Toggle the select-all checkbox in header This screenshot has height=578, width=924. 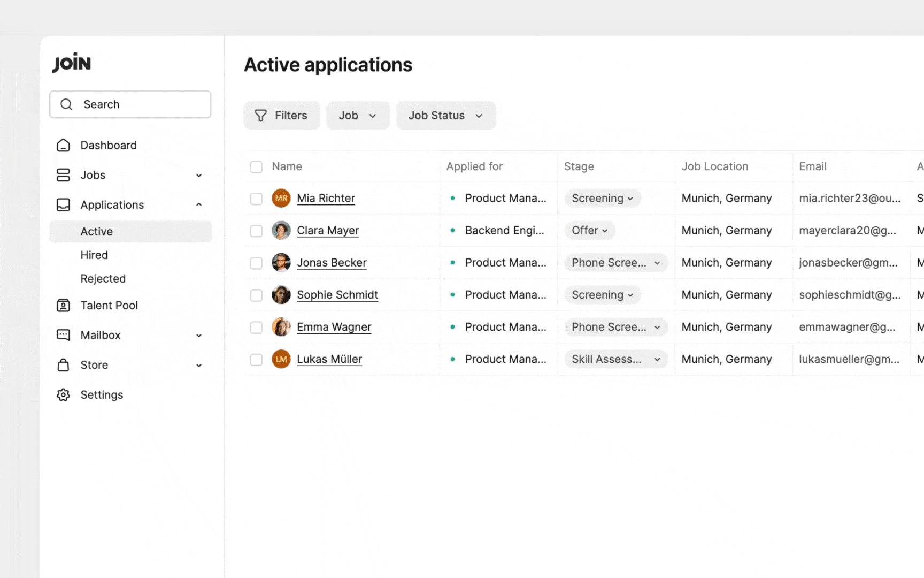click(256, 167)
